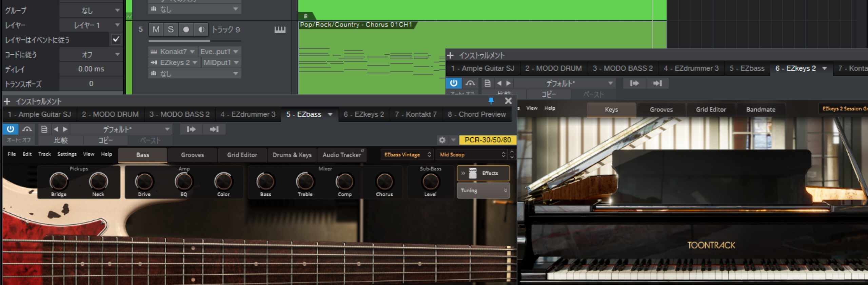Screen dimensions: 868x285
Task: Expand the Tuning dropdown in EZbass
Action: click(483, 190)
